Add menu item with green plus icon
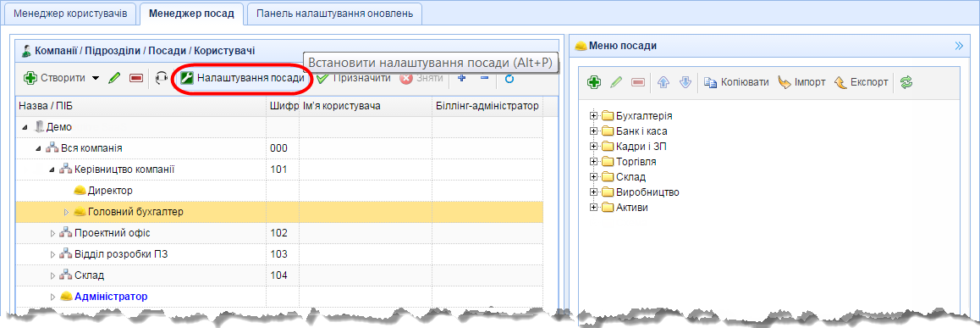Image resolution: width=980 pixels, height=328 pixels. coord(594,82)
